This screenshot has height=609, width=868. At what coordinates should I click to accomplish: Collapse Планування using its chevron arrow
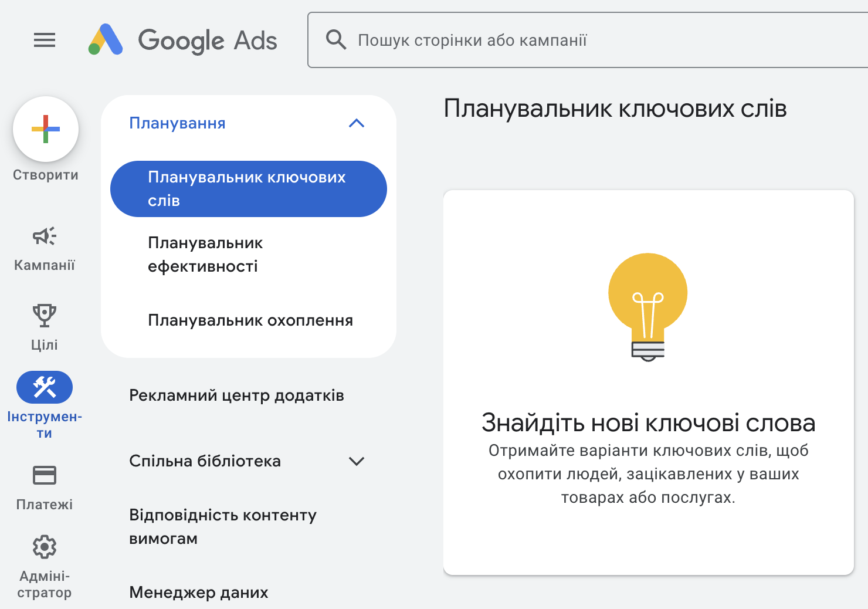pos(357,124)
